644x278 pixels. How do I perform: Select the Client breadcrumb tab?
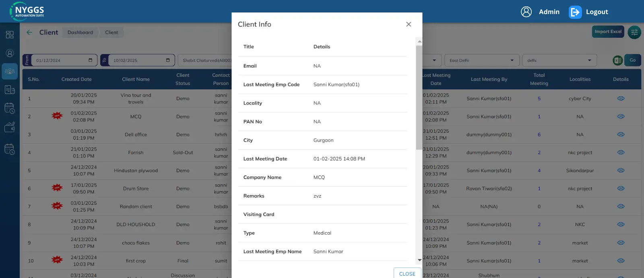111,33
